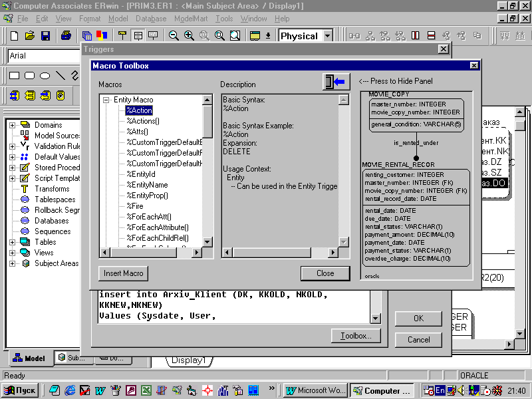Click Macros list right scroll arrow

pyautogui.click(x=196, y=253)
